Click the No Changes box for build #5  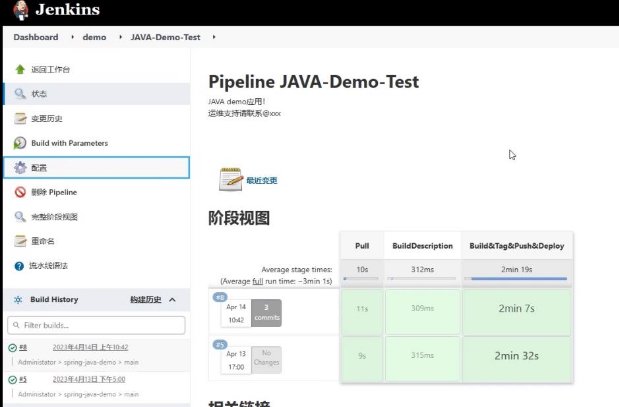(x=266, y=360)
